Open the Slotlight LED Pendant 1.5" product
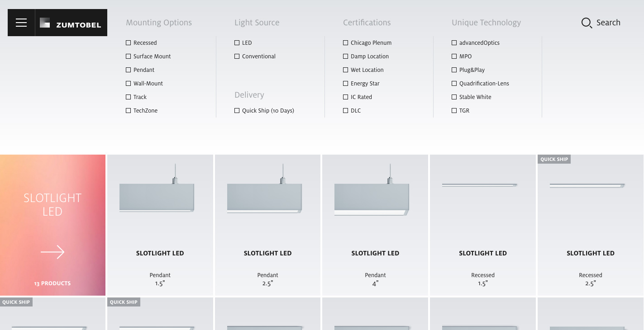644x330 pixels. (x=160, y=225)
